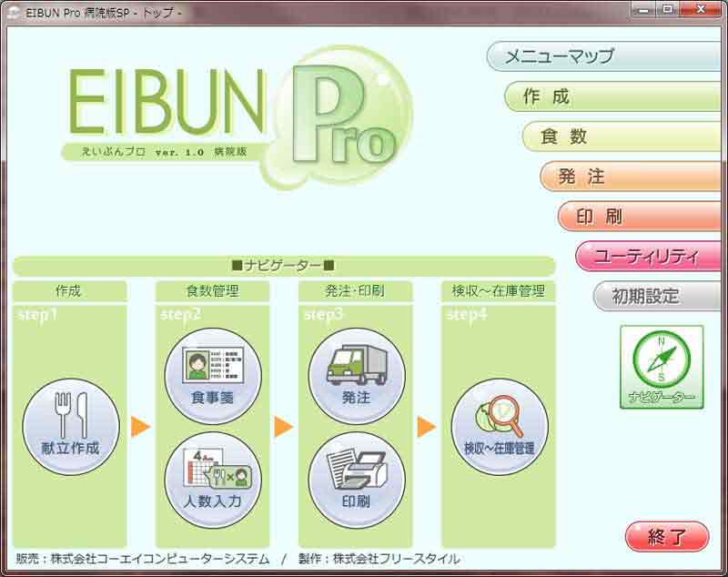Click the 作成 step1 column header
Image resolution: width=728 pixels, height=577 pixels.
70,291
